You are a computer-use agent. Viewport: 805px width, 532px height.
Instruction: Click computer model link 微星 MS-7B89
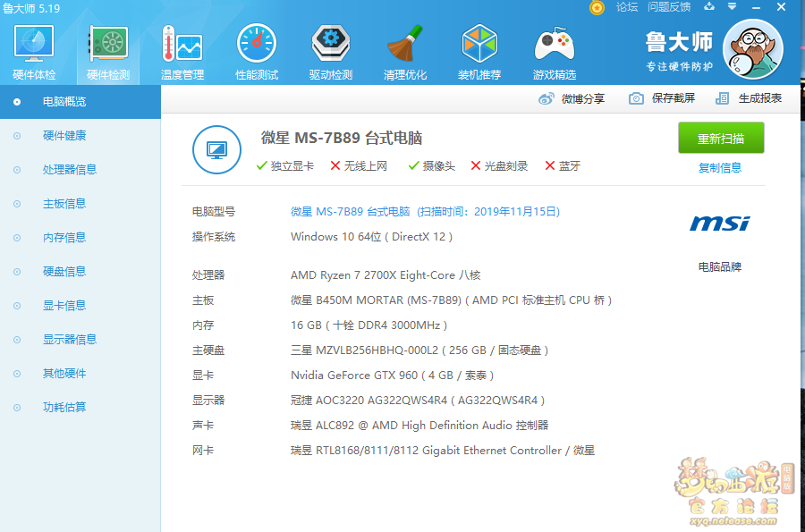point(425,211)
